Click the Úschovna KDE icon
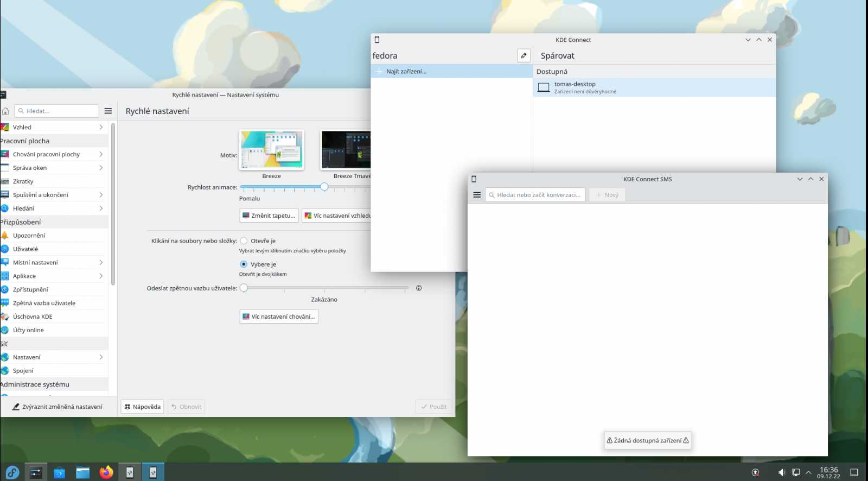 (x=5, y=317)
